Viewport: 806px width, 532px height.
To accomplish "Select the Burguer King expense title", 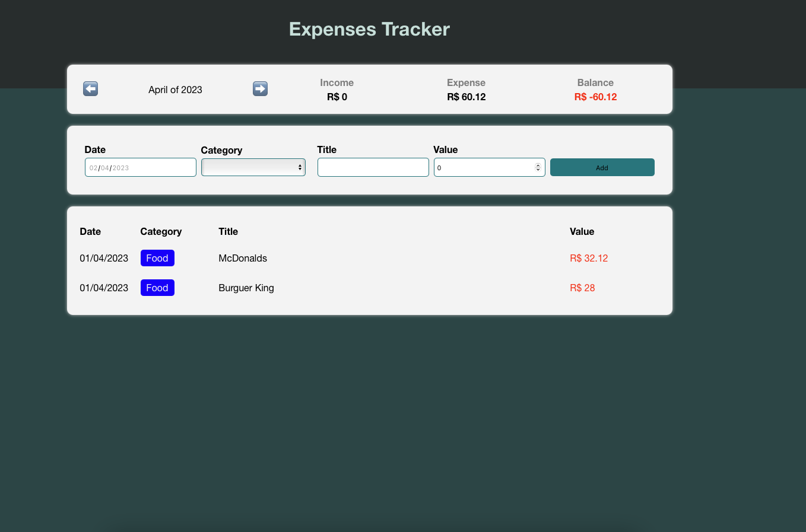I will click(x=246, y=288).
